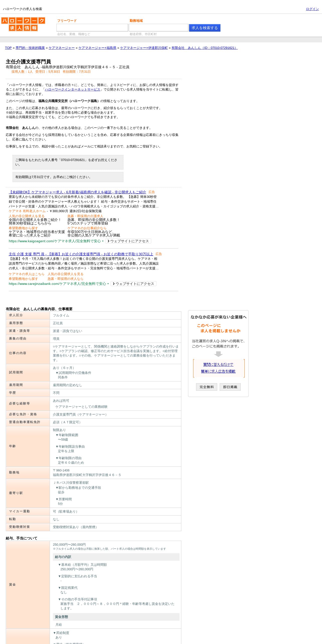322x644 pixels.
Task: Click 急募・即採用の求人なら ad sublink
Action: (65, 279)
